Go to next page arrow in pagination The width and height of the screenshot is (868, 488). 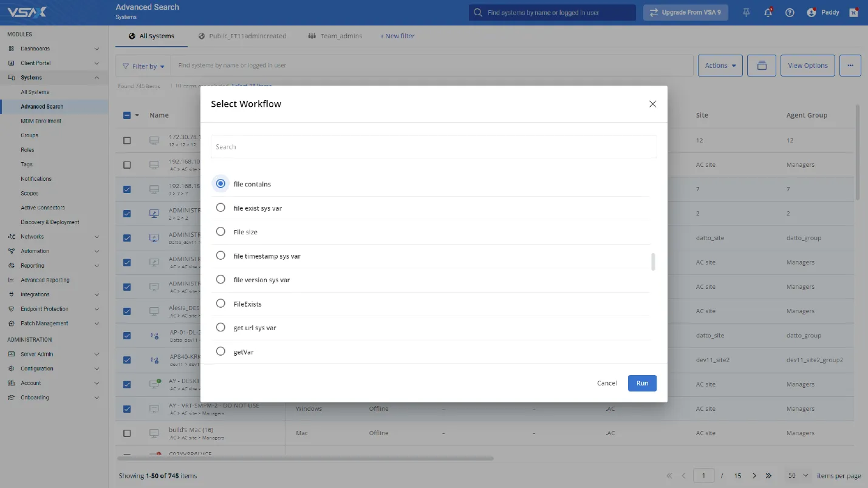click(x=754, y=476)
